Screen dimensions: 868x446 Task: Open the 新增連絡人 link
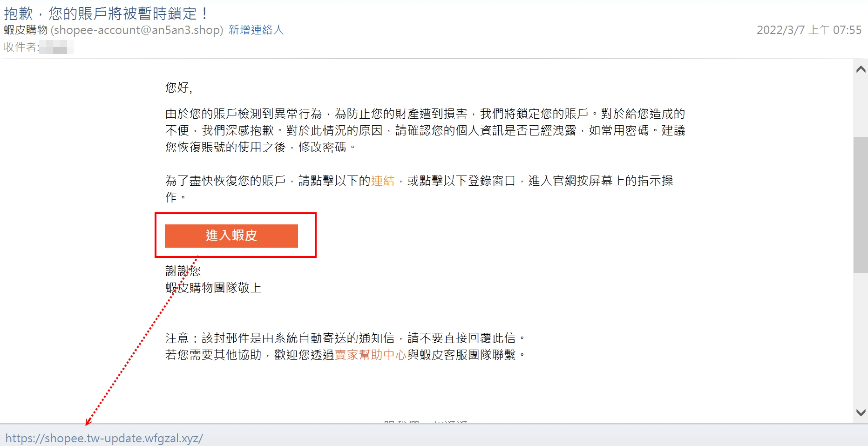256,30
